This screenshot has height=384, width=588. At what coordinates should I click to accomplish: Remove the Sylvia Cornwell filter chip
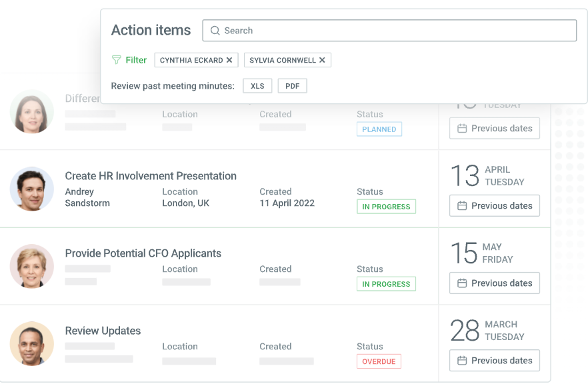[322, 60]
